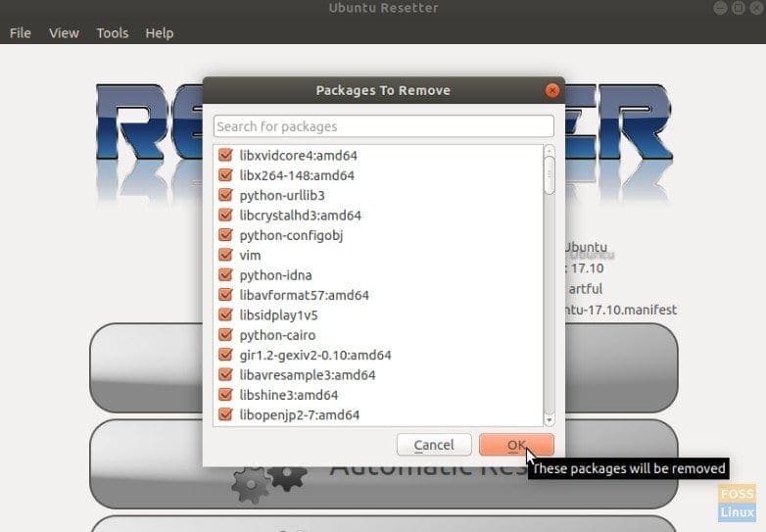The width and height of the screenshot is (766, 532).
Task: Uncheck the libxvidcore4:amd64 package checkbox
Action: point(225,155)
